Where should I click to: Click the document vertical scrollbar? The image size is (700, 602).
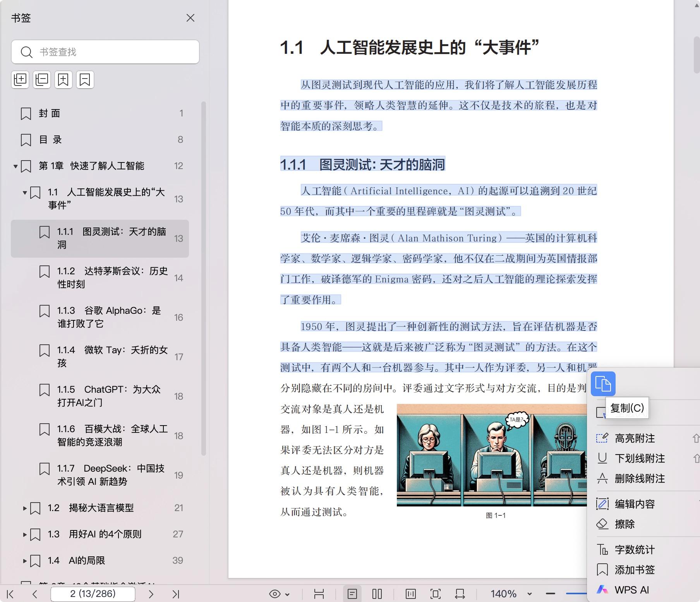tap(697, 54)
